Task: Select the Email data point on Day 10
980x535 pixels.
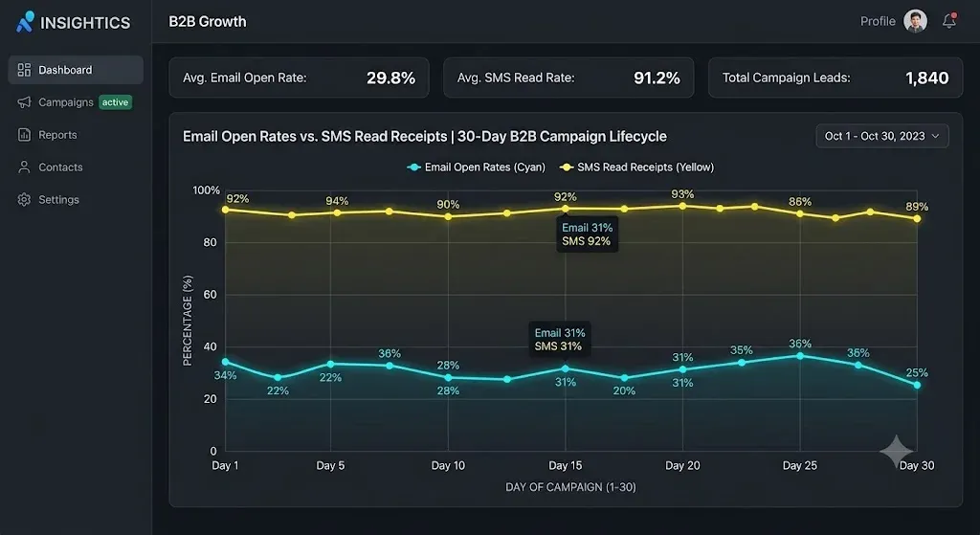Action: point(448,377)
